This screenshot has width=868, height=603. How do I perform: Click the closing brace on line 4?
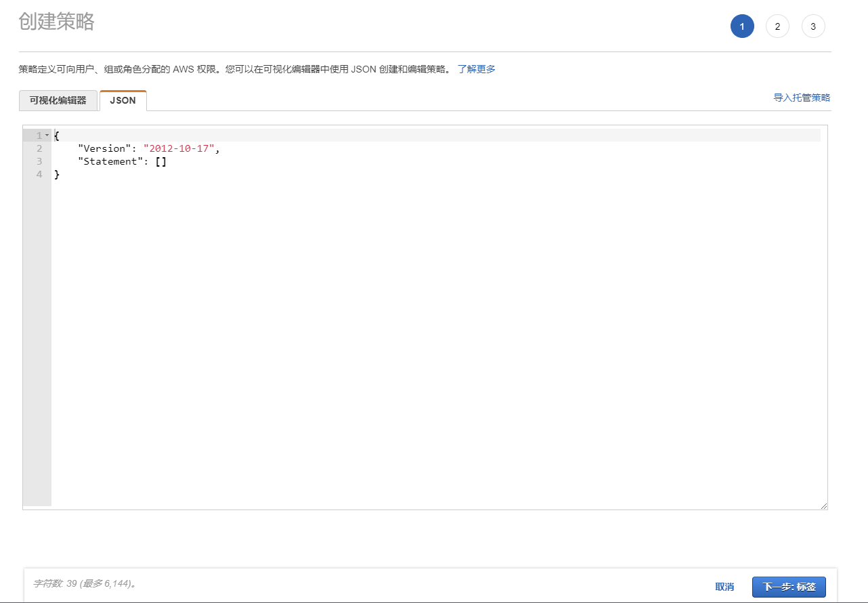point(57,175)
